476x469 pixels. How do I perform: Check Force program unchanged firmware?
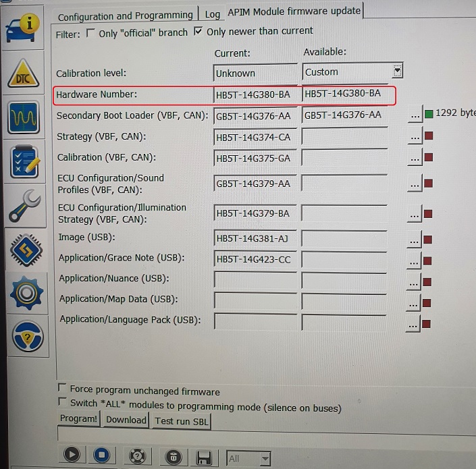[62, 388]
